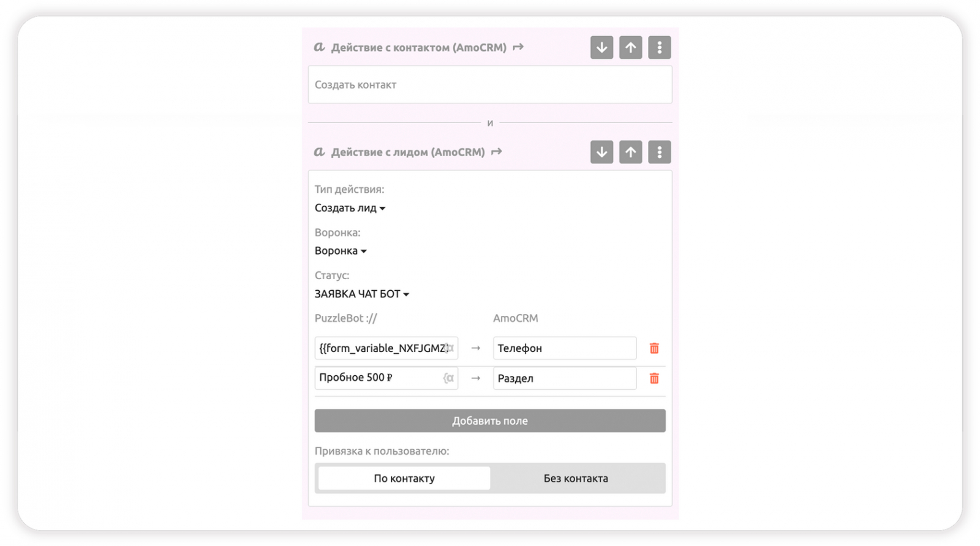This screenshot has width=980, height=546.
Task: Open the ЗАЯВКА ЧАТ БОТ status dropdown
Action: pyautogui.click(x=361, y=294)
